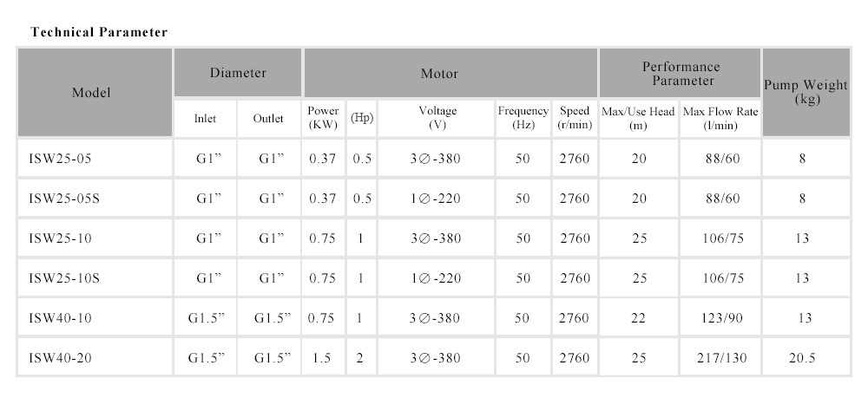Click the Diameter group header
The image size is (868, 398).
point(238,74)
